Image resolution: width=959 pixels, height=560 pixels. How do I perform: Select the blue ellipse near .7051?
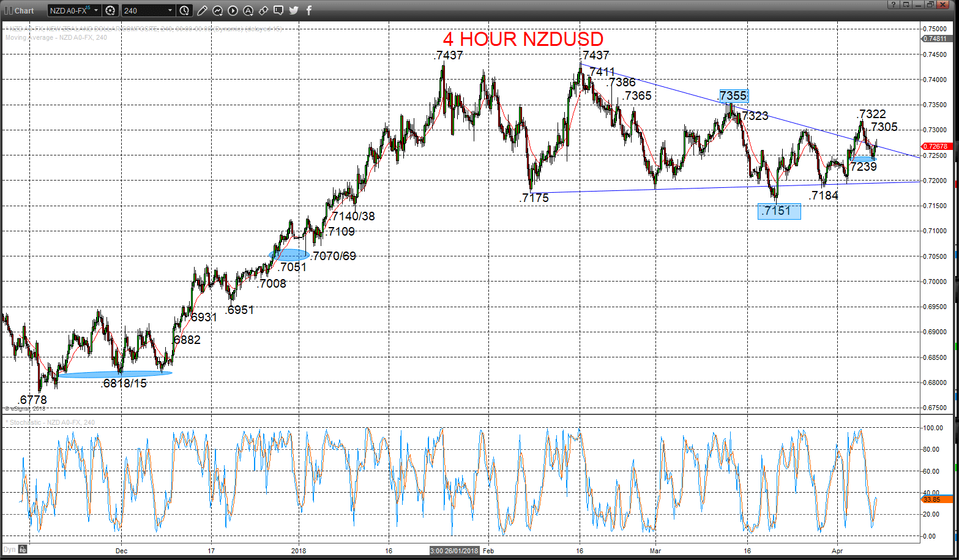tap(289, 255)
